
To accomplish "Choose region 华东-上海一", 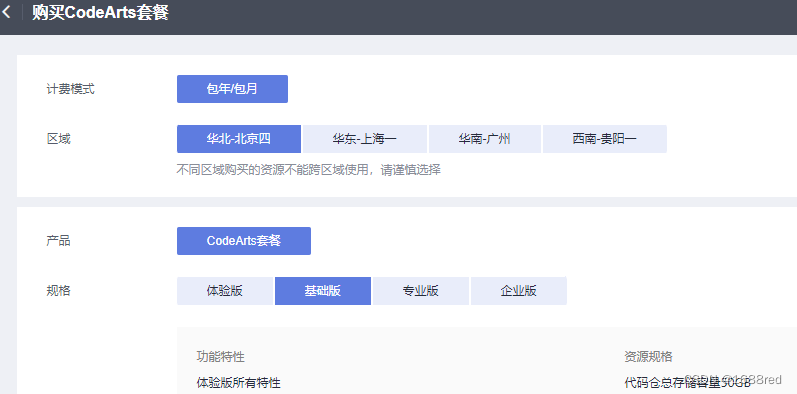I will [364, 139].
